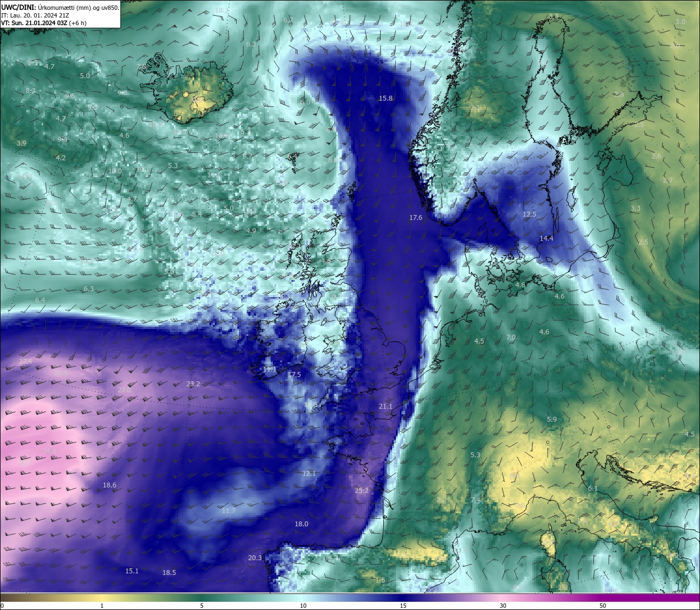Select the 4.2 value southwest of Iceland
The width and height of the screenshot is (700, 610).
pos(61,158)
